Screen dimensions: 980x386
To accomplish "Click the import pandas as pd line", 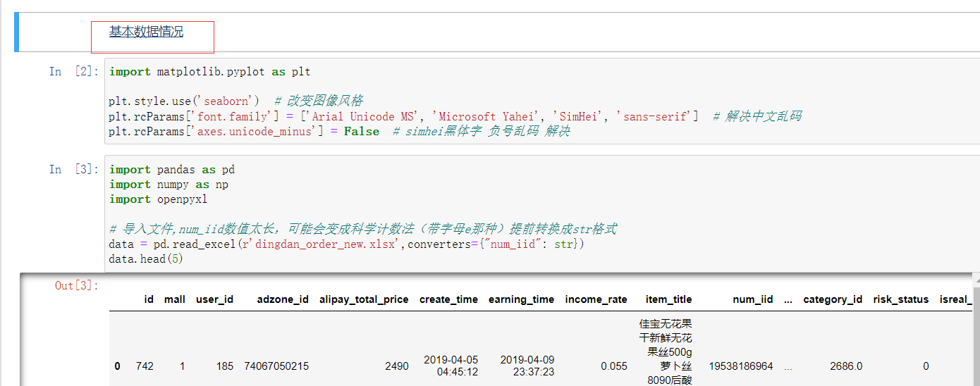I will click(x=172, y=170).
